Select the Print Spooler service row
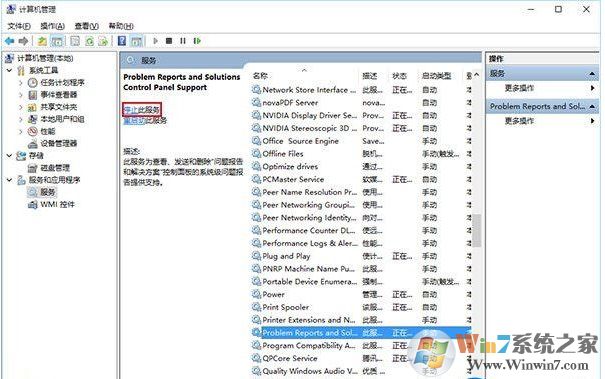This screenshot has height=379, width=605. pos(361,307)
